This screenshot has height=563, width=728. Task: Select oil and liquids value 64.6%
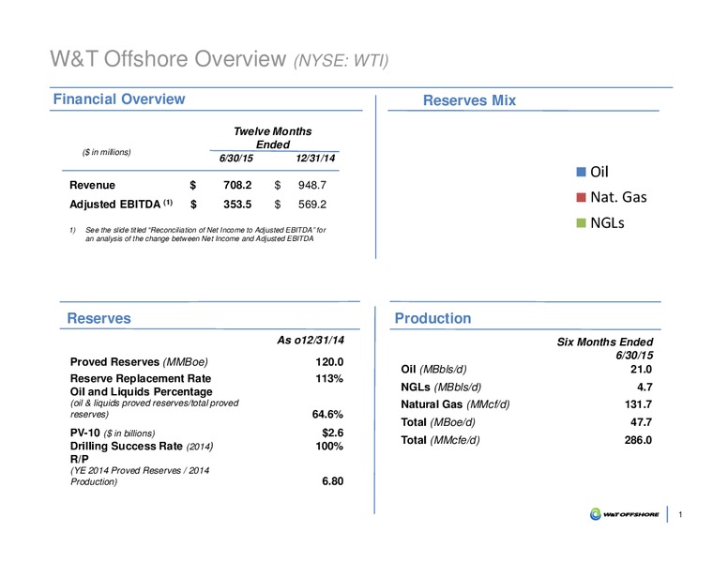point(327,415)
